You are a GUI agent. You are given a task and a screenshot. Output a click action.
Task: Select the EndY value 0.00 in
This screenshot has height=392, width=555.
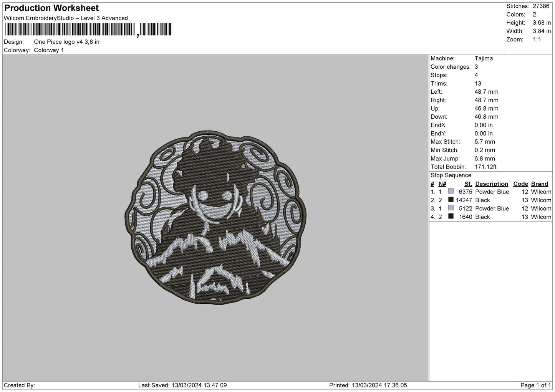click(484, 134)
